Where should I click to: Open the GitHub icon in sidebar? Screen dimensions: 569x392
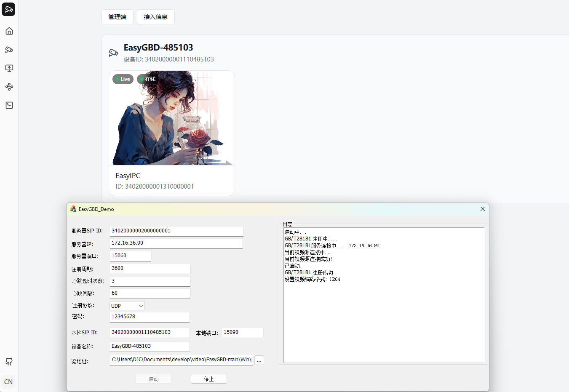[x=9, y=362]
